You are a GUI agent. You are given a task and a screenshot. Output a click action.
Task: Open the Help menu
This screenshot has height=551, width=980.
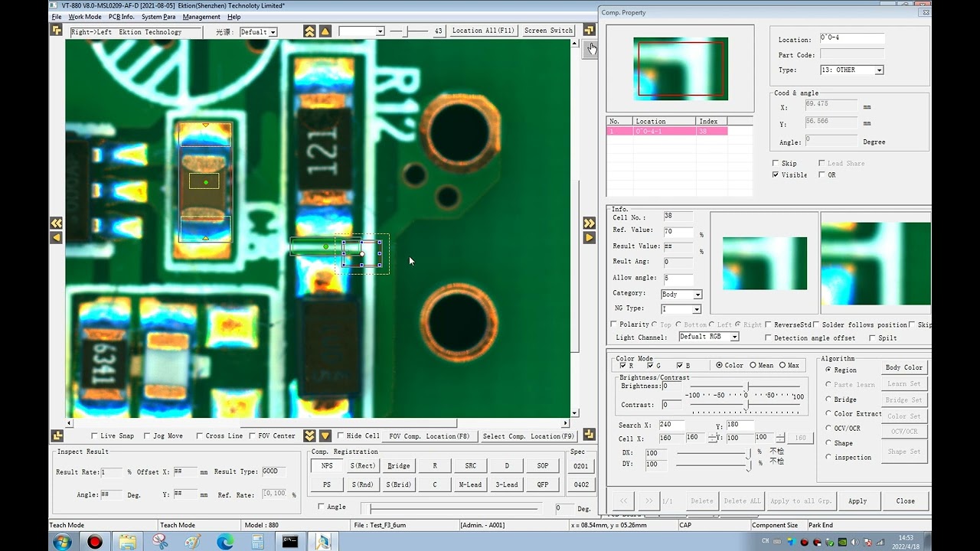tap(234, 17)
